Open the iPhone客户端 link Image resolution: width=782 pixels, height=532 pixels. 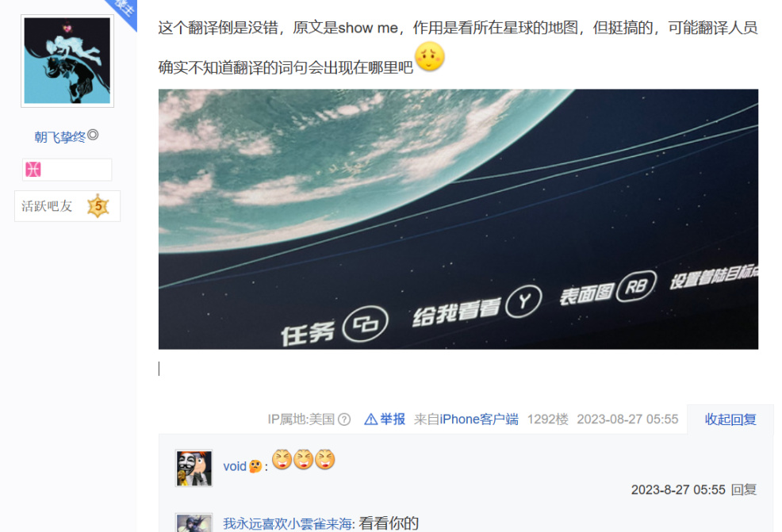[479, 419]
